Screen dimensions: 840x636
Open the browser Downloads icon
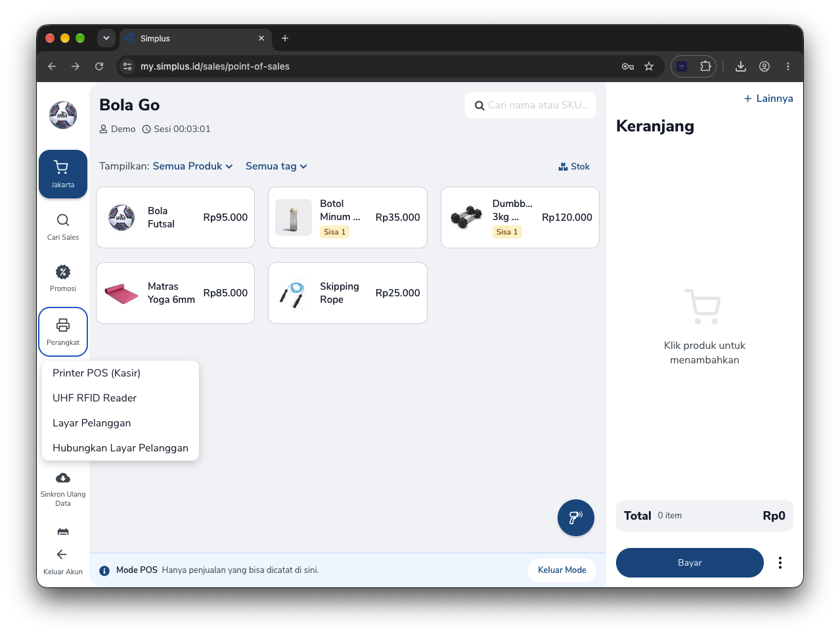(741, 66)
